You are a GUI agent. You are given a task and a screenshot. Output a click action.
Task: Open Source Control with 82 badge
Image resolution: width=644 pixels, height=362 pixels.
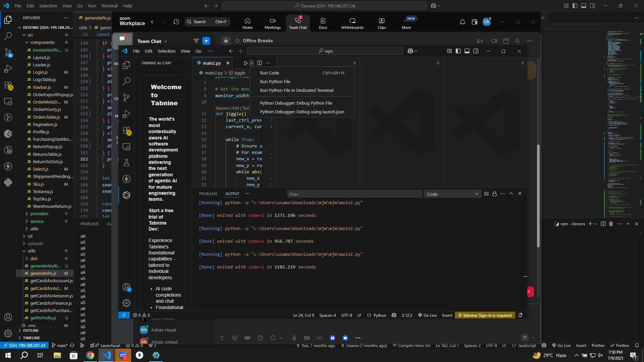pyautogui.click(x=8, y=52)
